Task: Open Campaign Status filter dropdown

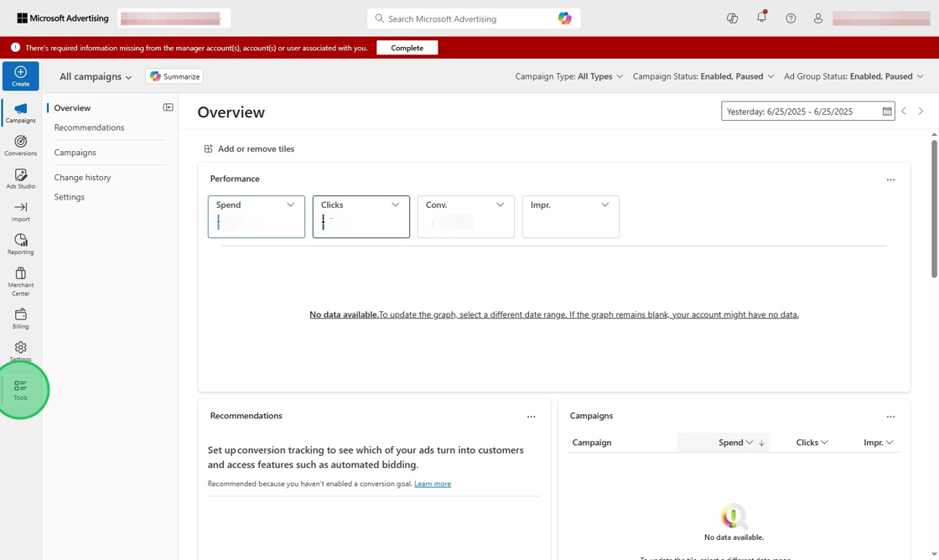Action: coord(703,76)
